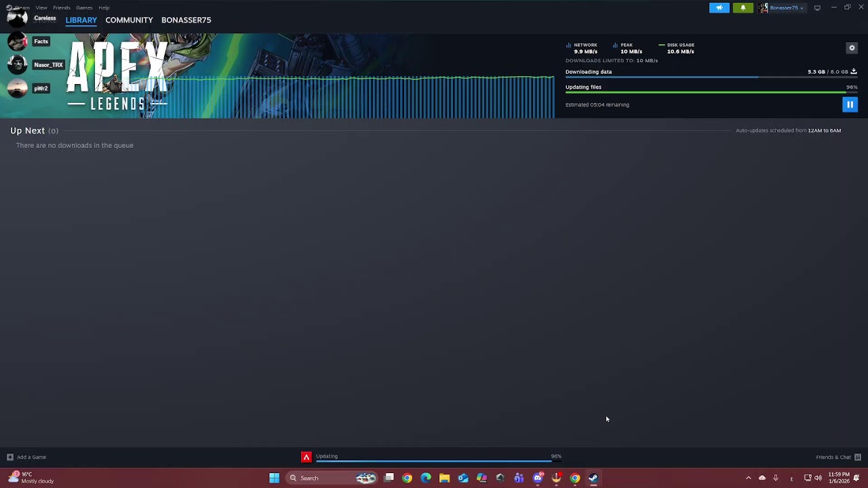
Task: Click the announcements megaphone button
Action: point(719,8)
